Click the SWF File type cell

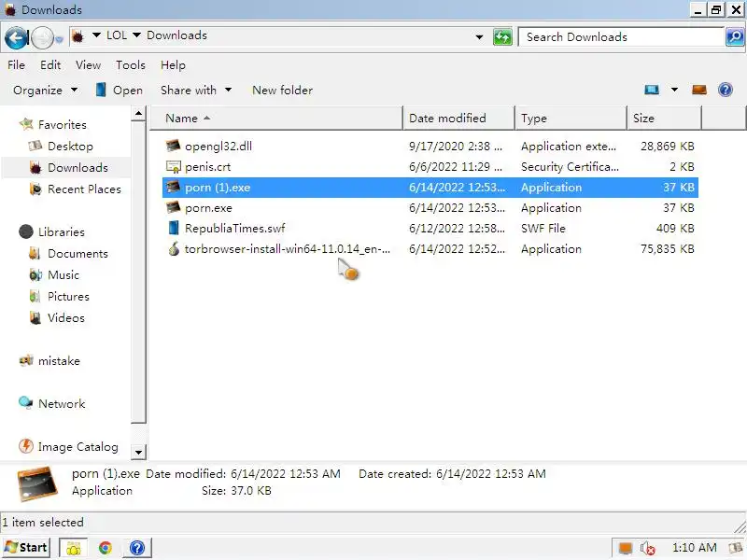point(543,229)
